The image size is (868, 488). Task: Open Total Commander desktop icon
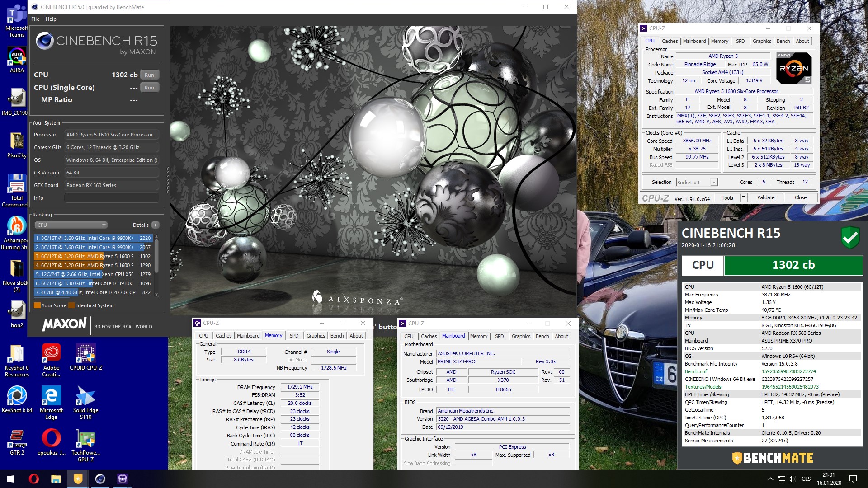(x=16, y=190)
